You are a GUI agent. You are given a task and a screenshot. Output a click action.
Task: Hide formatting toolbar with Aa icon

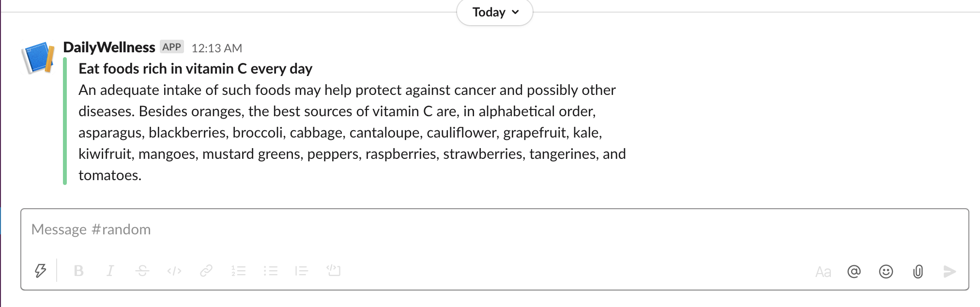pyautogui.click(x=823, y=272)
